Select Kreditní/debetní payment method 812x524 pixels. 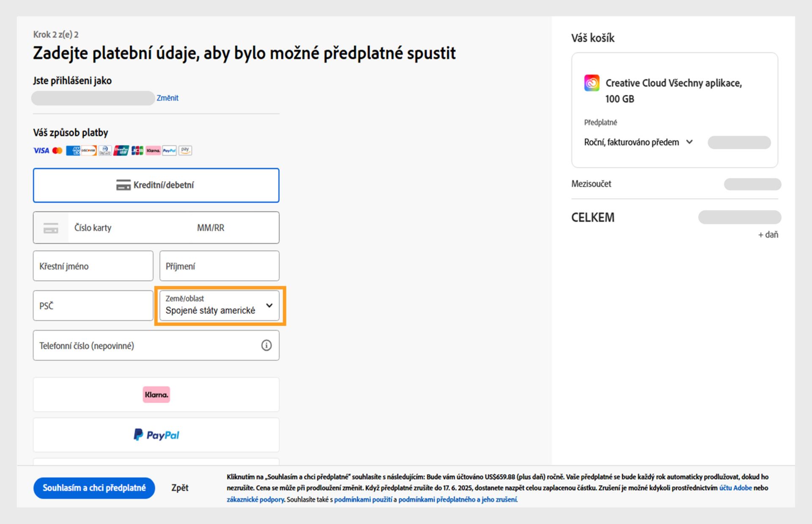(x=156, y=185)
